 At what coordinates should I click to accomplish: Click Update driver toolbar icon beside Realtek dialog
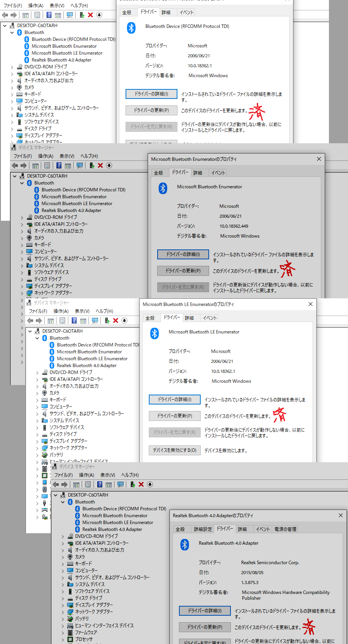(x=132, y=484)
